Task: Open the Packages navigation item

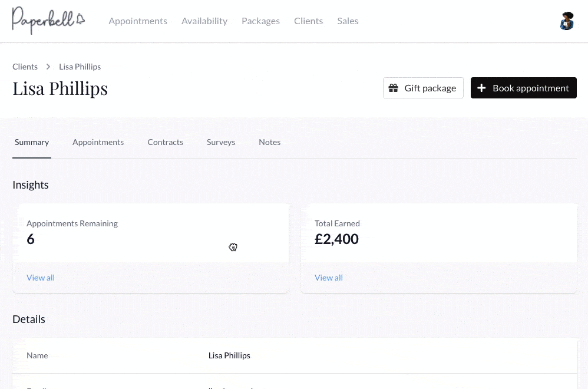Action: pyautogui.click(x=260, y=21)
